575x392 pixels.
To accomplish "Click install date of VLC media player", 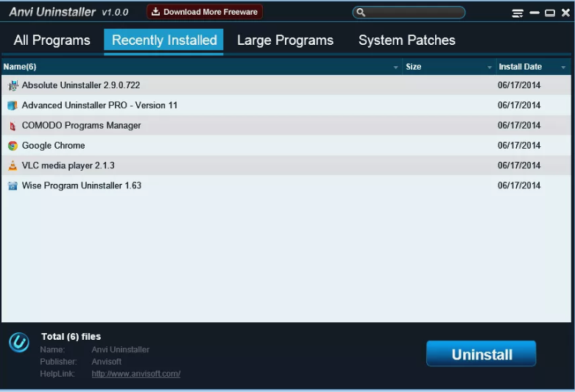I will tap(519, 165).
